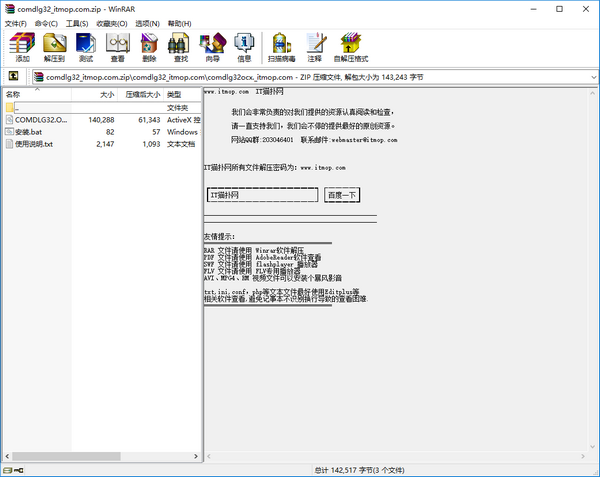The image size is (600, 477).
Task: Open the 帮助(H) menu
Action: click(179, 23)
